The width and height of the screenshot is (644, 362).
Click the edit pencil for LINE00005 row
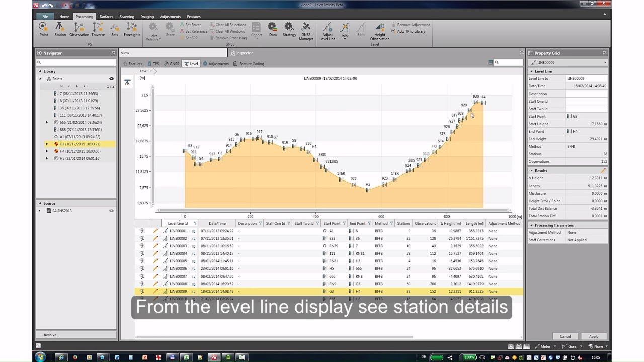click(156, 261)
